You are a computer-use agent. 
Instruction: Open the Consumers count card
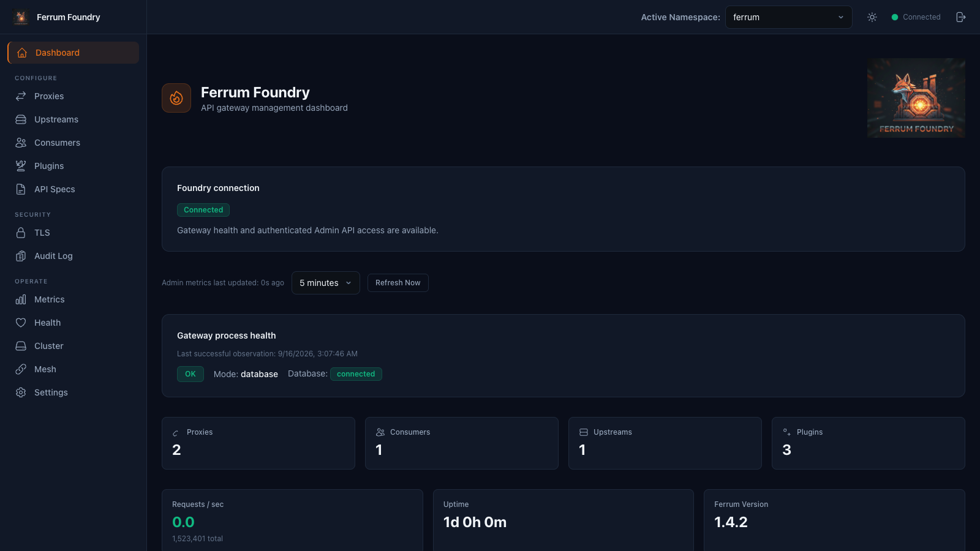tap(462, 443)
